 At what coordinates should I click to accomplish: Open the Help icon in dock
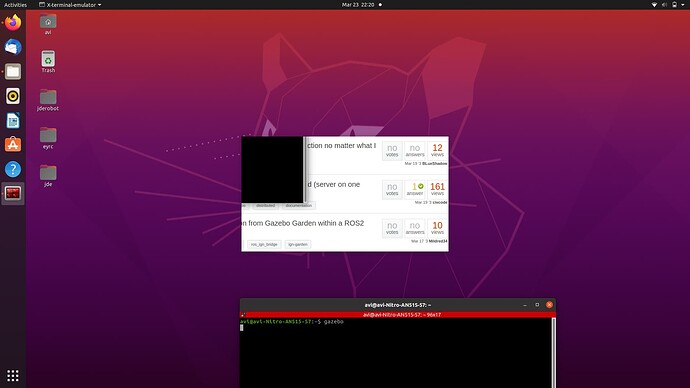coord(13,169)
